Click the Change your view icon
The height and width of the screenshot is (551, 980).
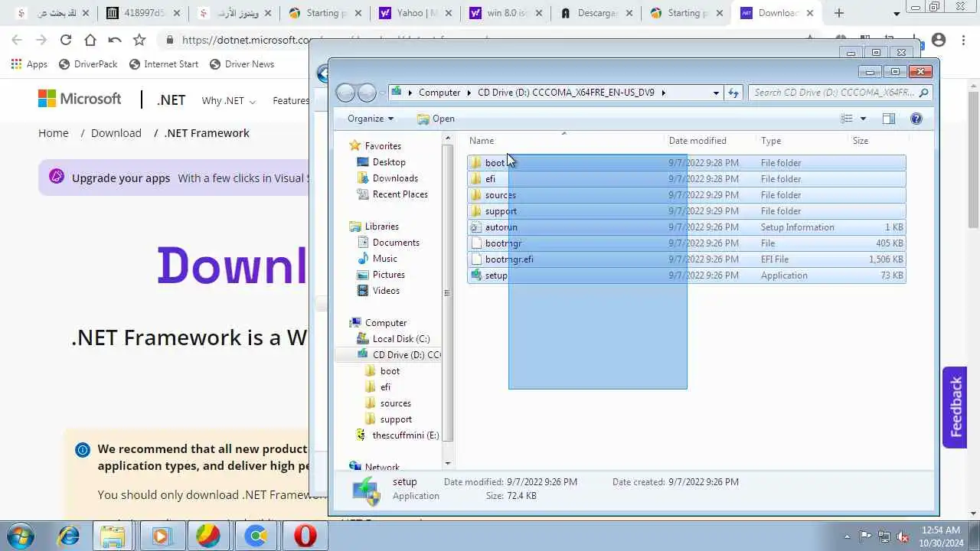(x=847, y=119)
